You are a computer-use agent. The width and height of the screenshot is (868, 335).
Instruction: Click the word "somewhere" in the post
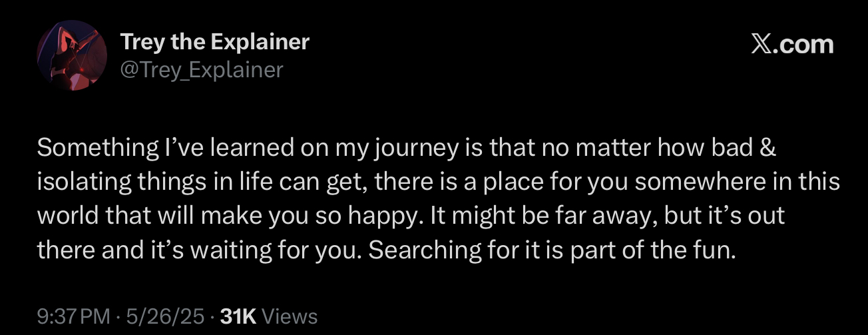(x=674, y=182)
